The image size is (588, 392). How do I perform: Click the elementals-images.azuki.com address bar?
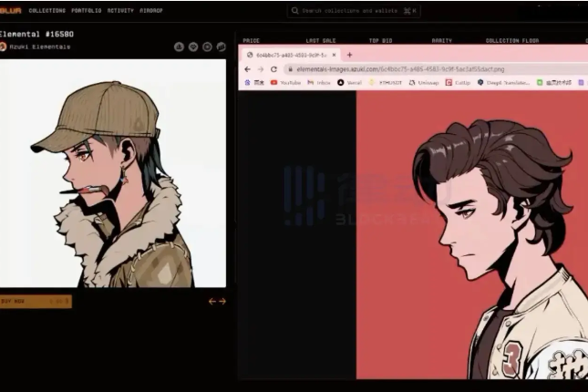[435, 69]
